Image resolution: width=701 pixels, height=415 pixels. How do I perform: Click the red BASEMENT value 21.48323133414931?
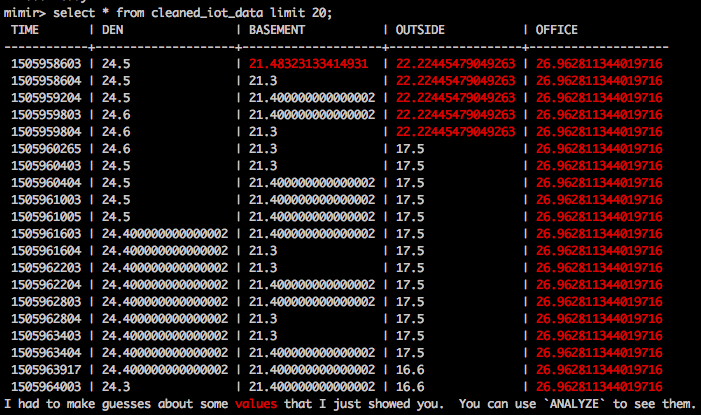pyautogui.click(x=308, y=64)
